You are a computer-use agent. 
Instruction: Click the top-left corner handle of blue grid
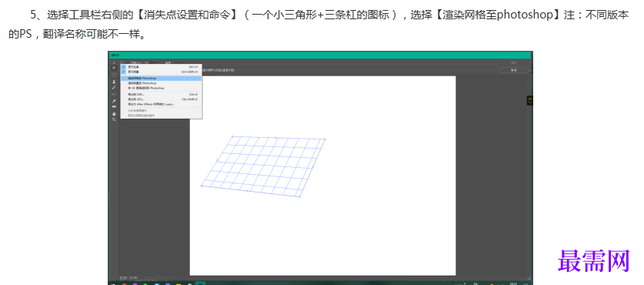tap(232, 136)
